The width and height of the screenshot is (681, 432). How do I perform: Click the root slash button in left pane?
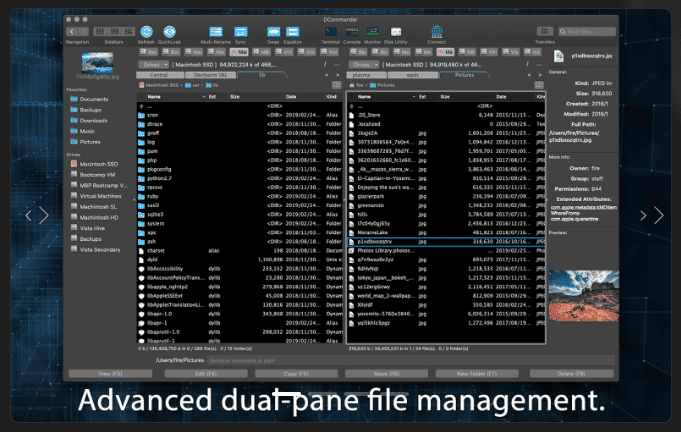[325, 64]
